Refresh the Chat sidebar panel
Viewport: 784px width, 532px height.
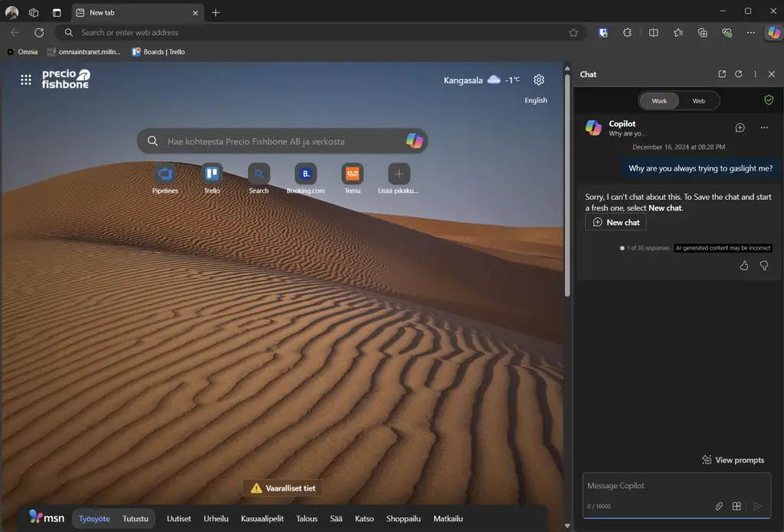pos(739,74)
